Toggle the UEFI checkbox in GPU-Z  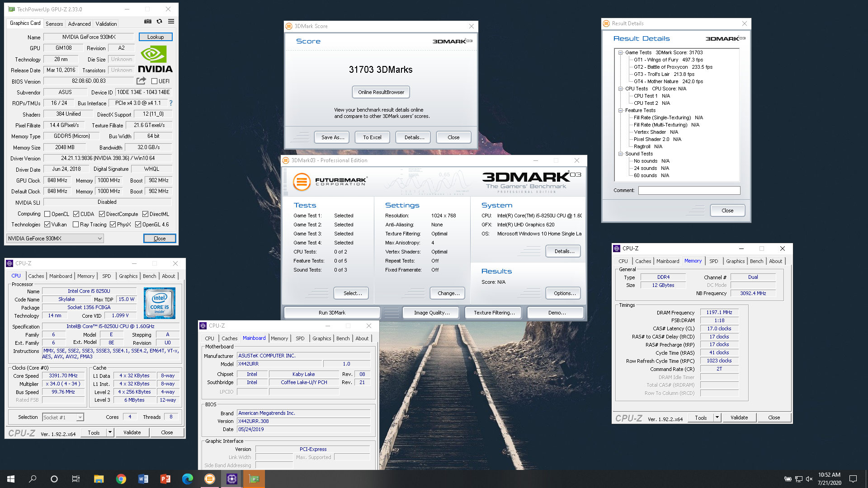[154, 81]
